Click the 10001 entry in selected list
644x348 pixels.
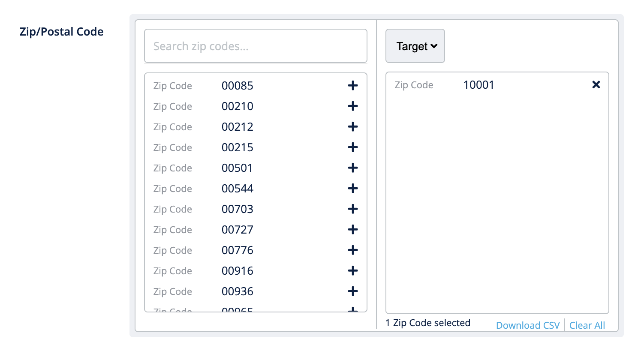coord(478,85)
